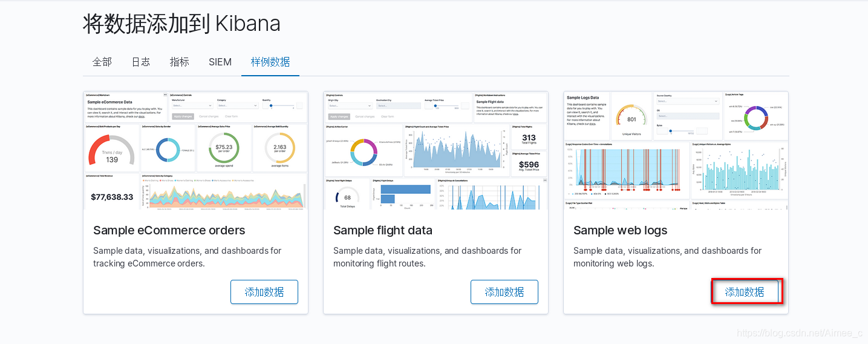This screenshot has height=344, width=868.
Task: Open the 日志 tab
Action: pyautogui.click(x=141, y=62)
